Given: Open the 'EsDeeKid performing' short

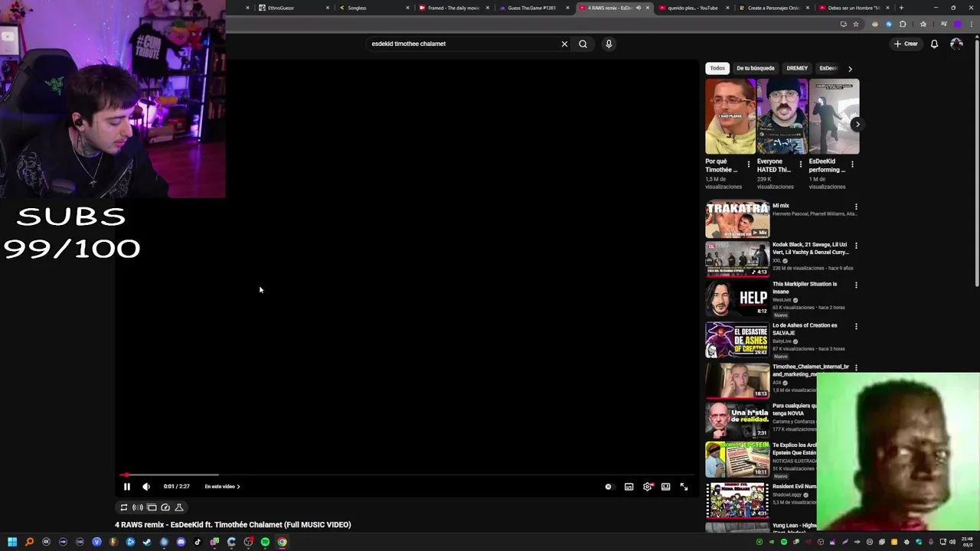Looking at the screenshot, I should click(835, 116).
